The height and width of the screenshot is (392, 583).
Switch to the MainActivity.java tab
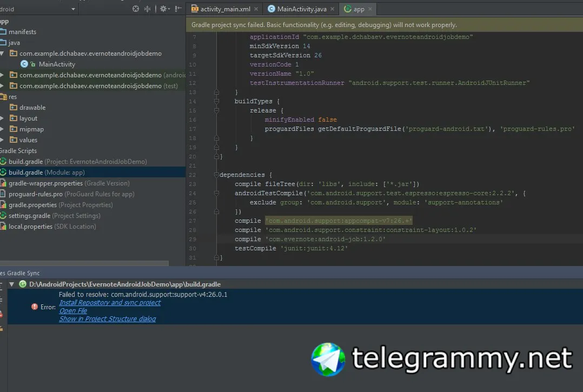(x=302, y=9)
